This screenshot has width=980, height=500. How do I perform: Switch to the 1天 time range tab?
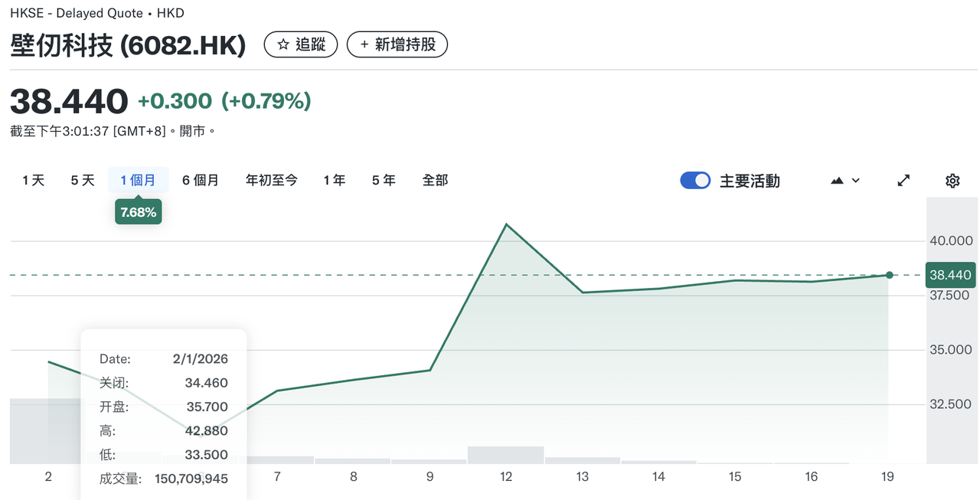click(32, 180)
